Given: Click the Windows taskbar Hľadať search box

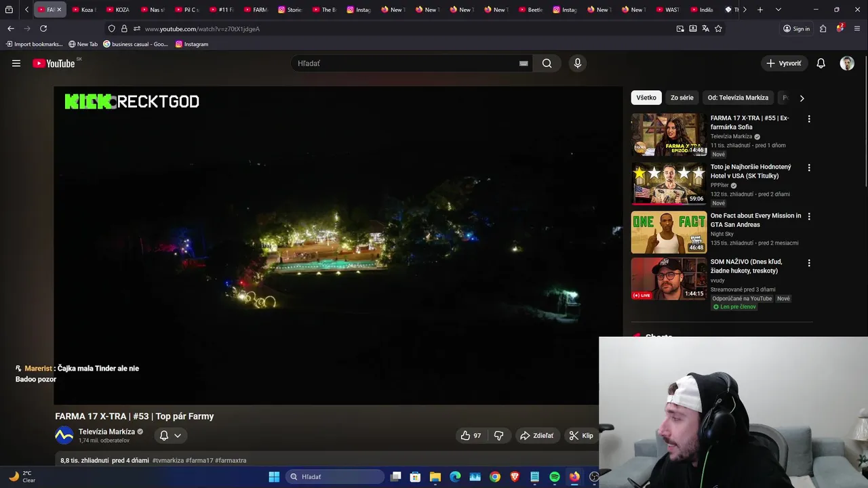Looking at the screenshot, I should [335, 476].
